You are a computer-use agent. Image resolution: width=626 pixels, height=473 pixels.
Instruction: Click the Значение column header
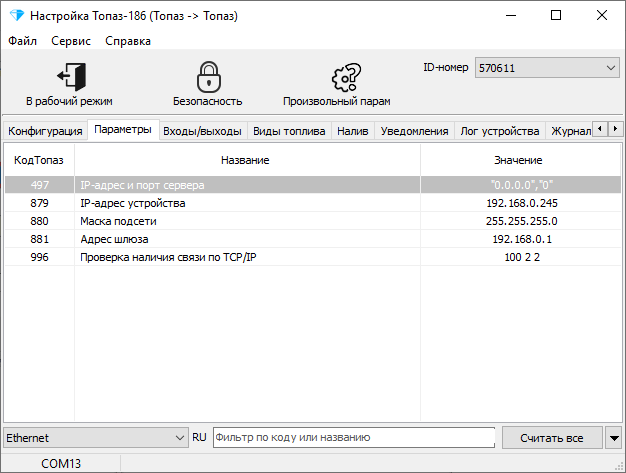[x=520, y=160]
